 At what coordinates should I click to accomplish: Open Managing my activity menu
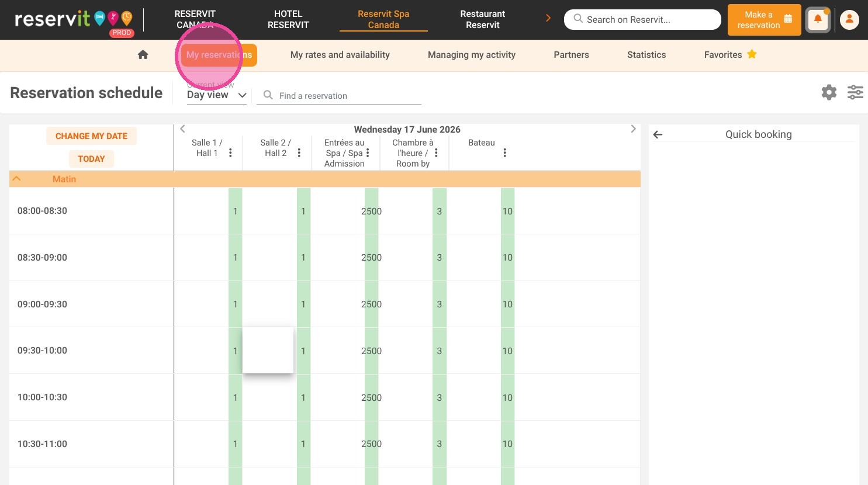point(472,55)
